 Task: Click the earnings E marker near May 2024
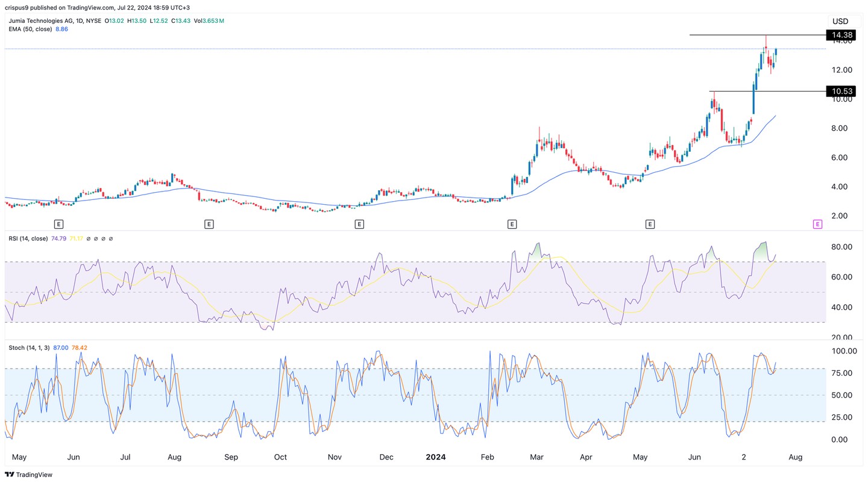(x=650, y=224)
